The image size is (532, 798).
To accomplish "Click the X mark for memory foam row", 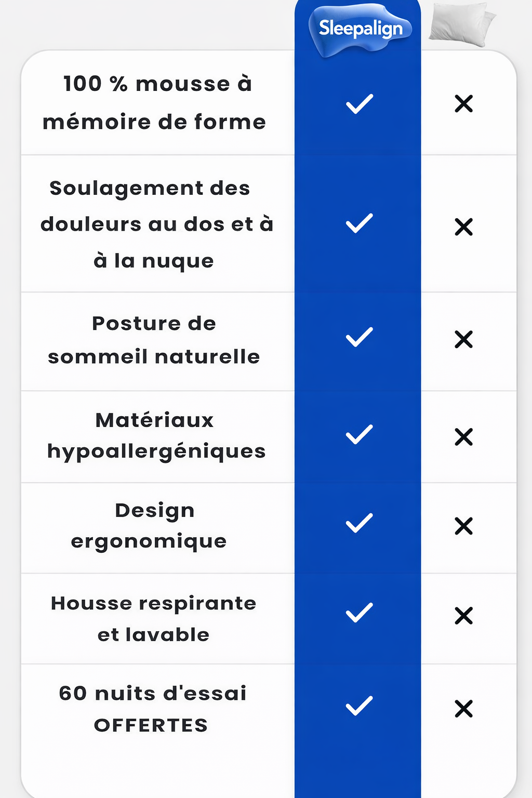I will tap(463, 104).
